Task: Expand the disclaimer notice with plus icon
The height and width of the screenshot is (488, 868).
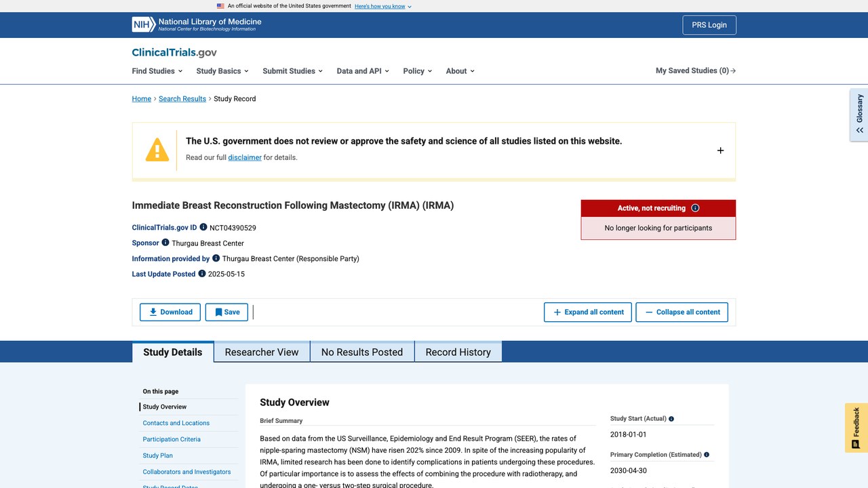Action: [720, 150]
